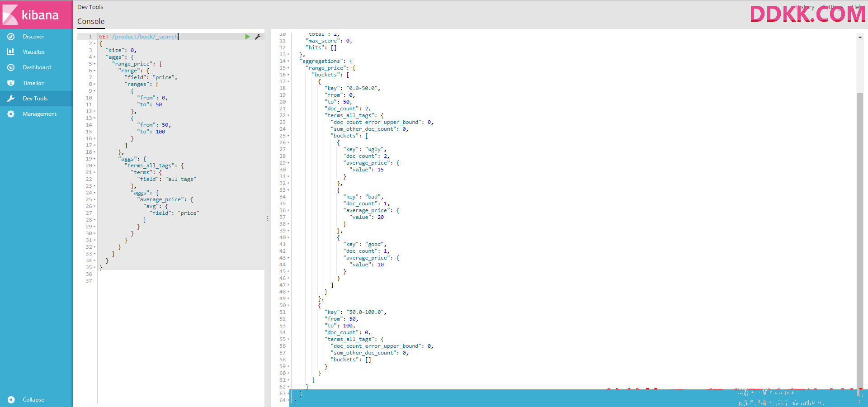Fold "ranges" array at request line 8

click(x=94, y=84)
